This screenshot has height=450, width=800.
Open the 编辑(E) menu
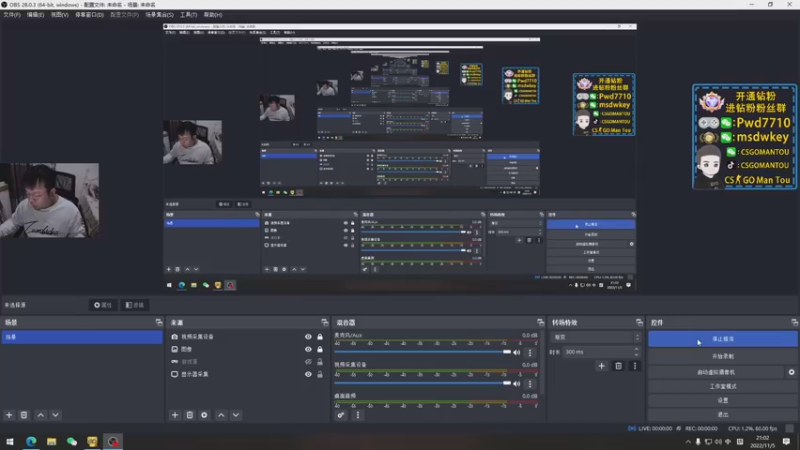35,15
